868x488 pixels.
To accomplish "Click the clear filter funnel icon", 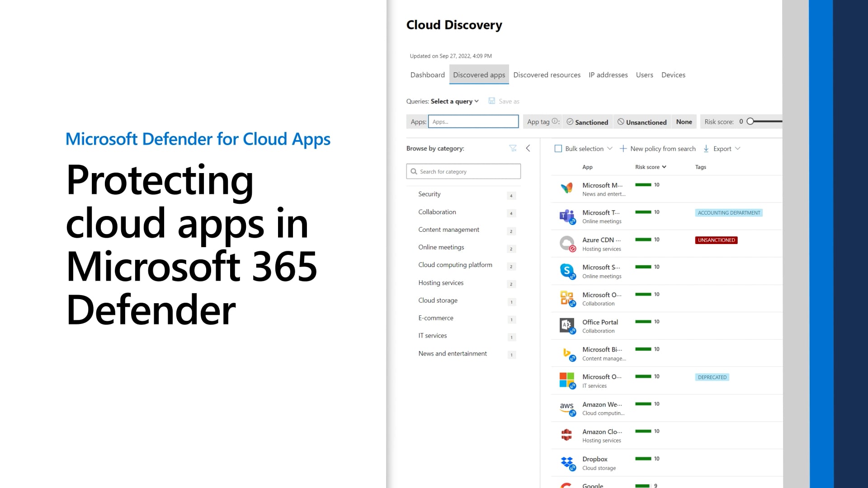I will click(513, 148).
